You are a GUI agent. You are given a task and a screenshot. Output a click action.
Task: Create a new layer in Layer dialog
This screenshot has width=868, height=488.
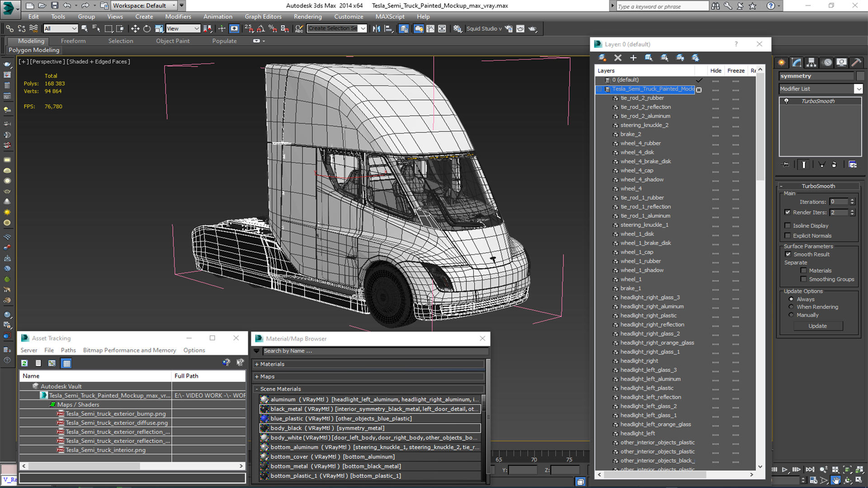602,58
